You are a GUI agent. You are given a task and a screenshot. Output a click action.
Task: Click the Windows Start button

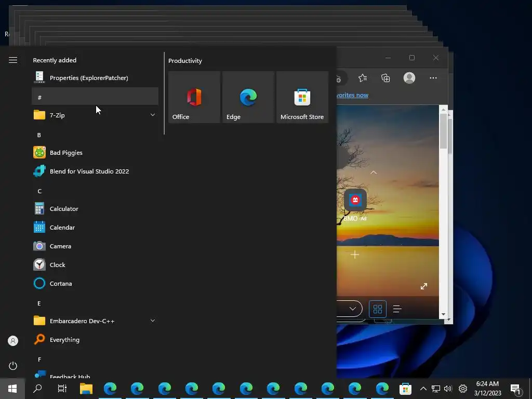12,389
